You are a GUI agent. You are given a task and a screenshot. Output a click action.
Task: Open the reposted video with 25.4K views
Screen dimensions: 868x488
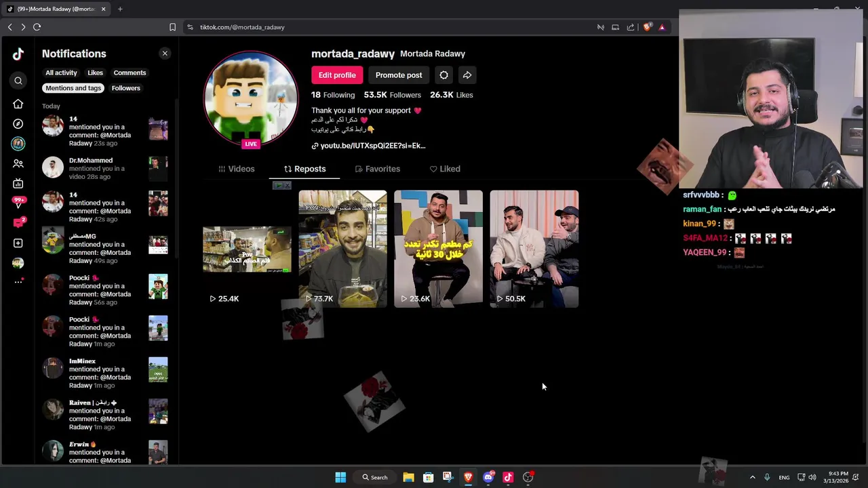tap(247, 249)
